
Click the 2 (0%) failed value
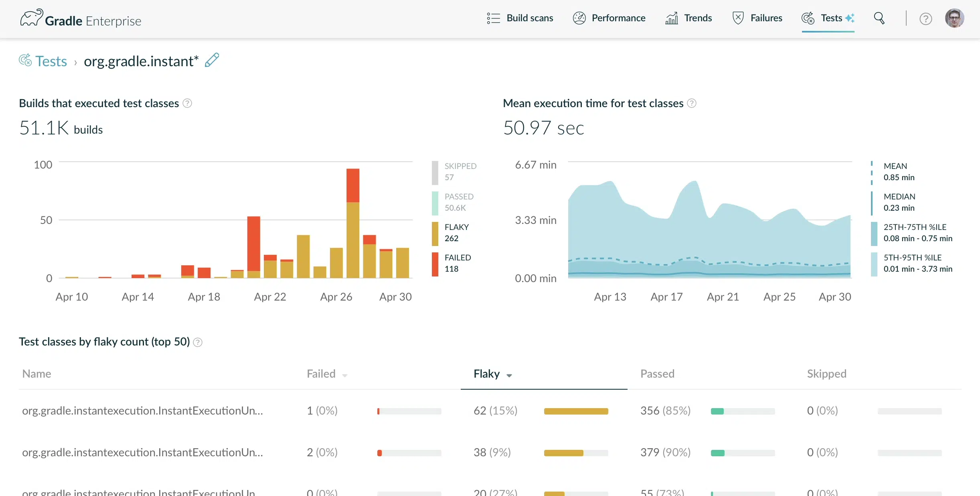322,452
